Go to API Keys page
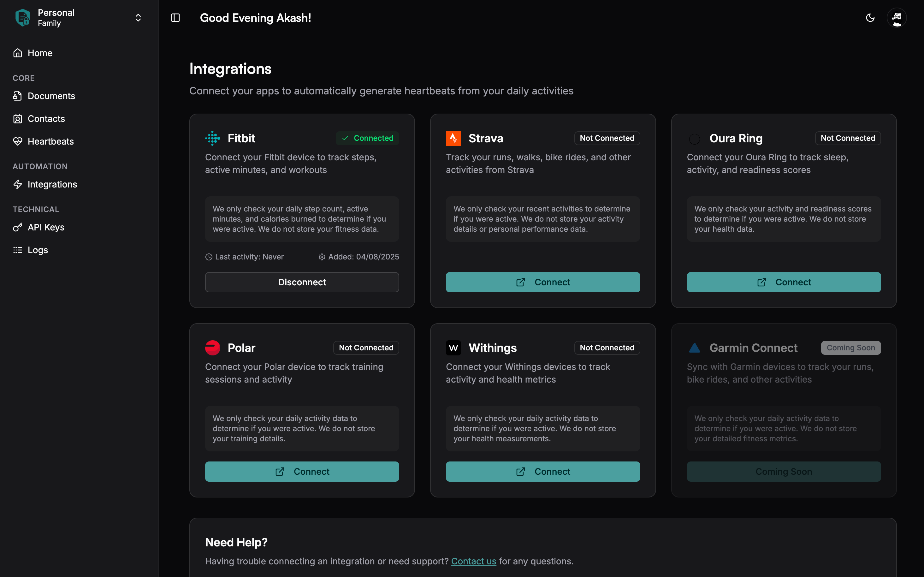 point(46,227)
